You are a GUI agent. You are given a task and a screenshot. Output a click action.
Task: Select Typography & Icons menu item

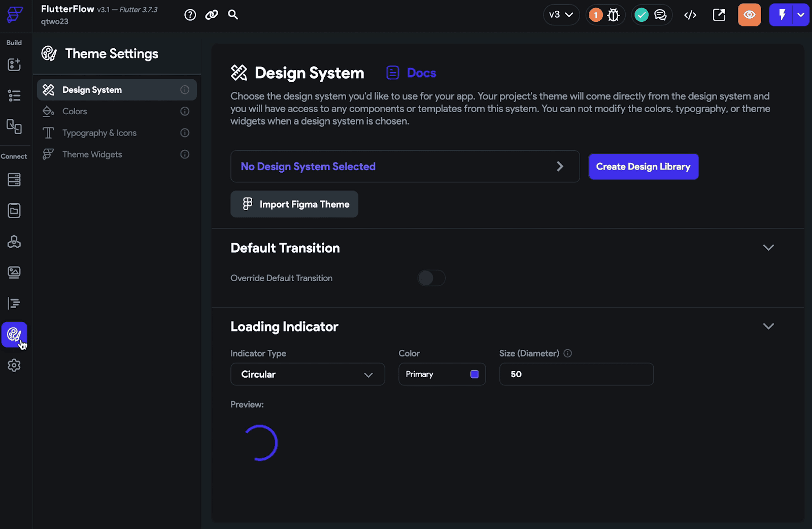(117, 133)
